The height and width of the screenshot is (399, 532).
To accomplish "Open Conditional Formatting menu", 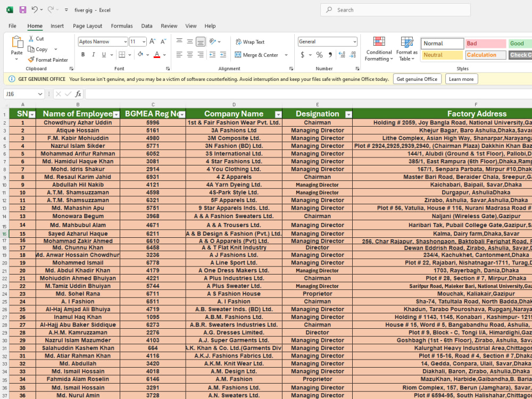I will pyautogui.click(x=379, y=49).
